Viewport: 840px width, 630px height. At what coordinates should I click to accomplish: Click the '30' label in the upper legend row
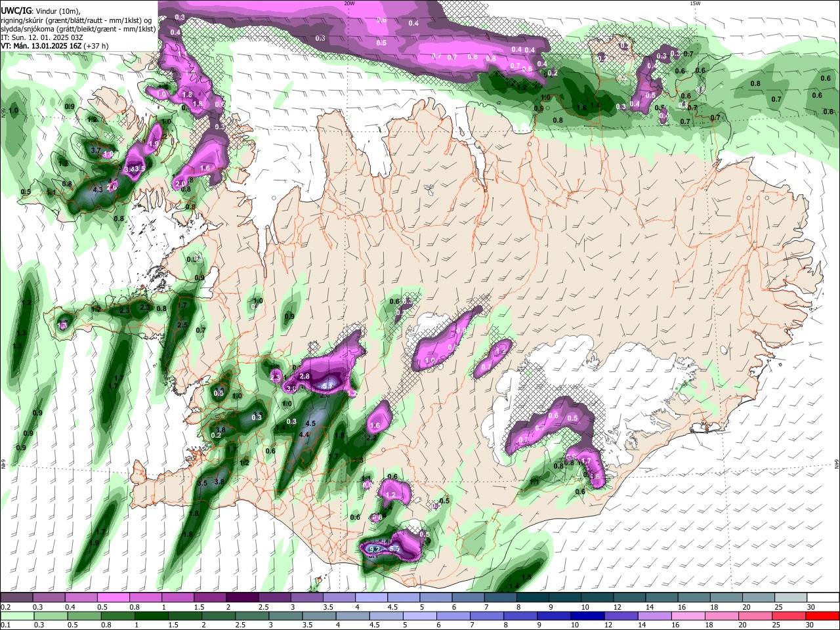810,607
